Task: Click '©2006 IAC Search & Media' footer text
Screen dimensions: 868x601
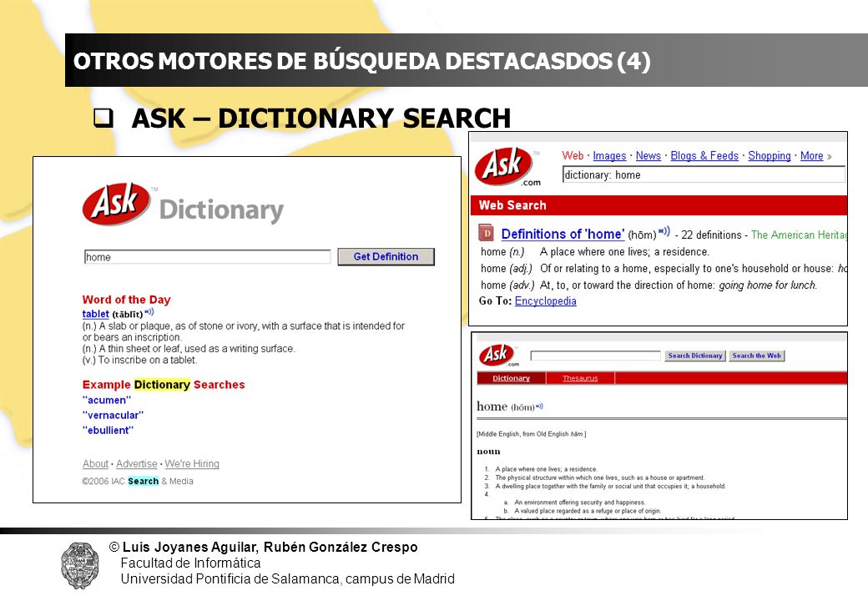Action: [x=138, y=482]
